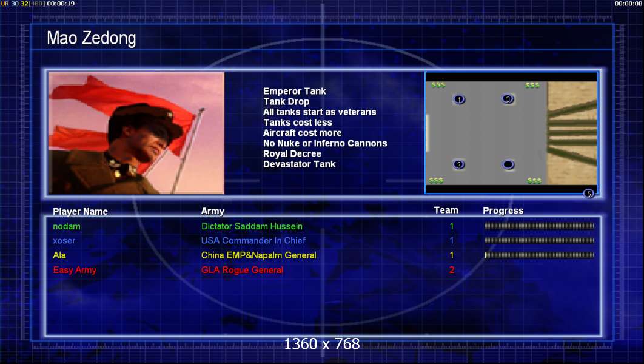Viewport: 644px width, 364px height.
Task: Click team number 1 in xoser's row
Action: [x=452, y=241]
